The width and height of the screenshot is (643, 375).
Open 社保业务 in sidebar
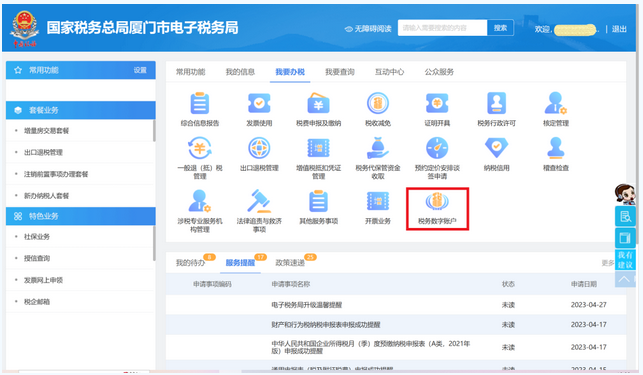[36, 237]
